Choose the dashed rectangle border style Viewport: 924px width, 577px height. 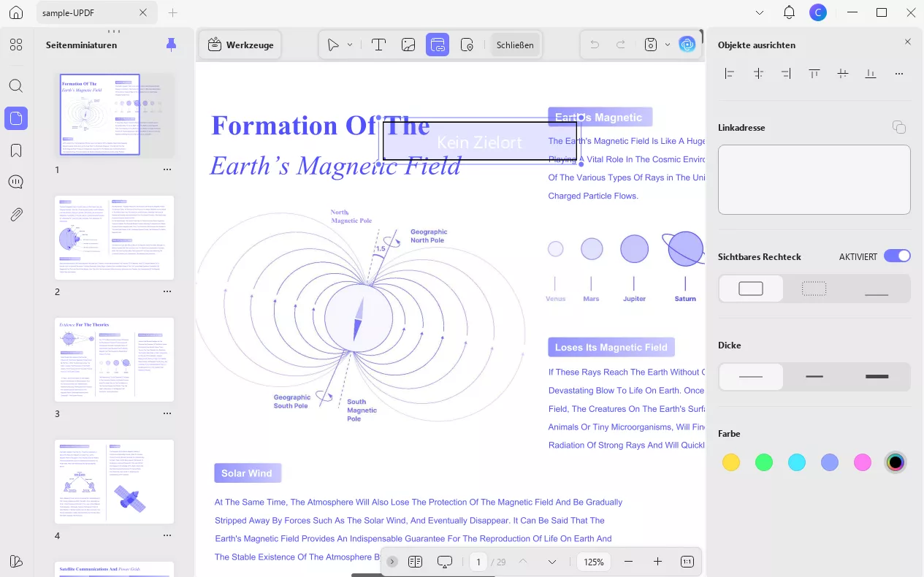click(x=814, y=288)
